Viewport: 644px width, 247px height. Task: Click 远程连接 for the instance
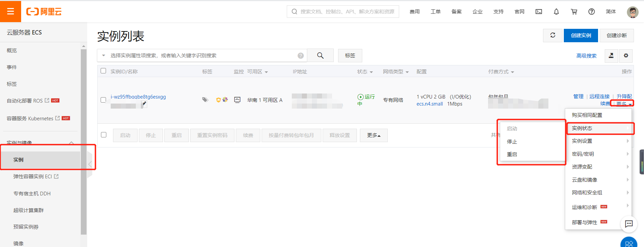(x=599, y=97)
